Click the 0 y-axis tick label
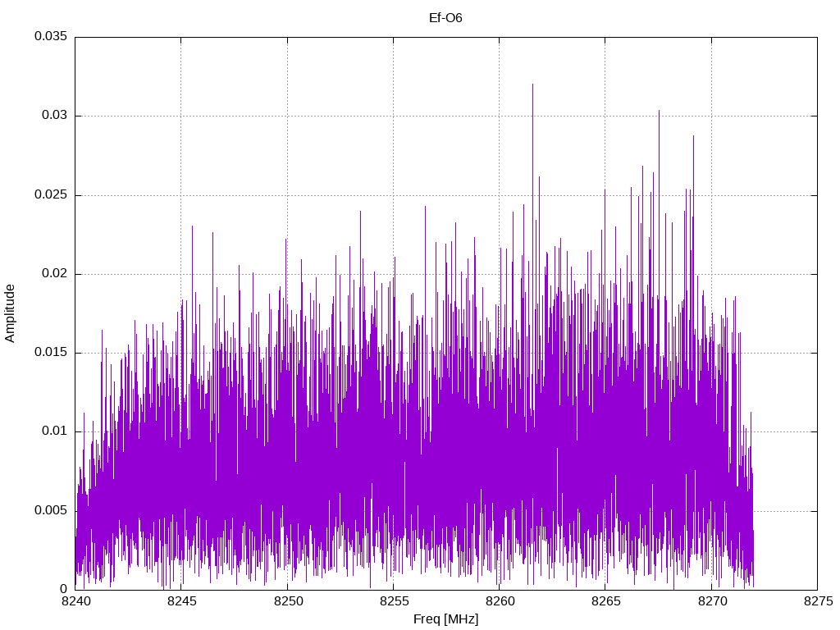 pyautogui.click(x=64, y=589)
